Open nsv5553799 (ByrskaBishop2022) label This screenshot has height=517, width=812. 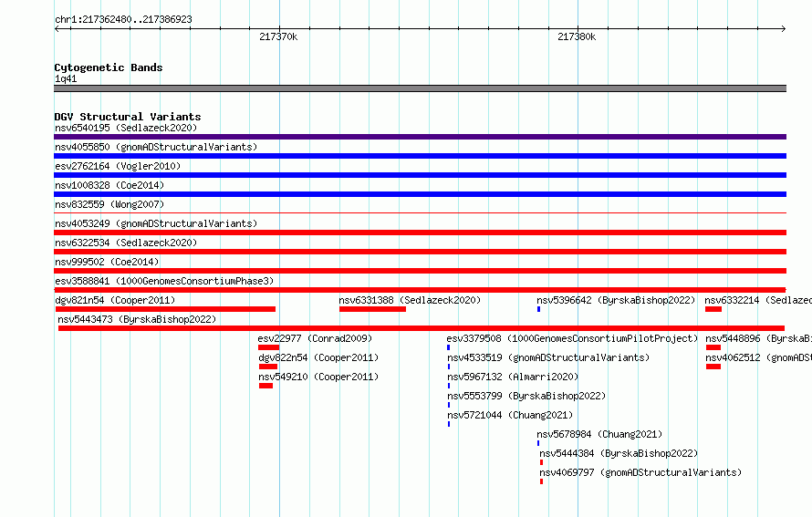526,396
